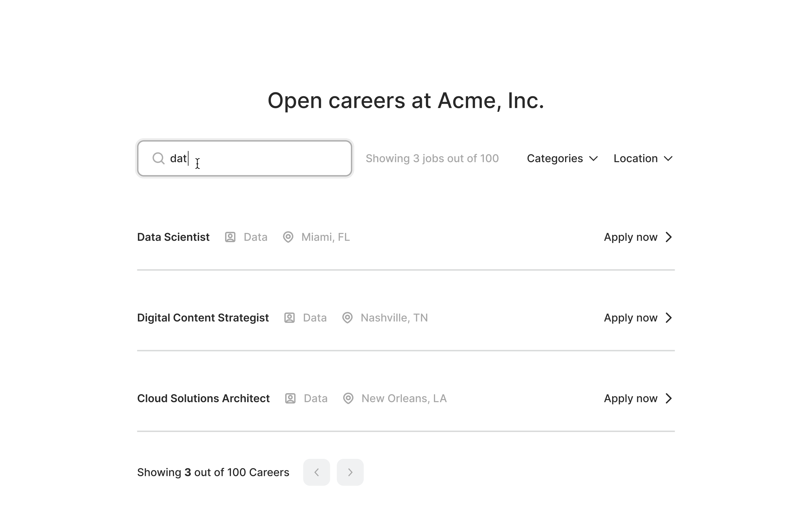Click the chevron next to Location

coord(668,159)
